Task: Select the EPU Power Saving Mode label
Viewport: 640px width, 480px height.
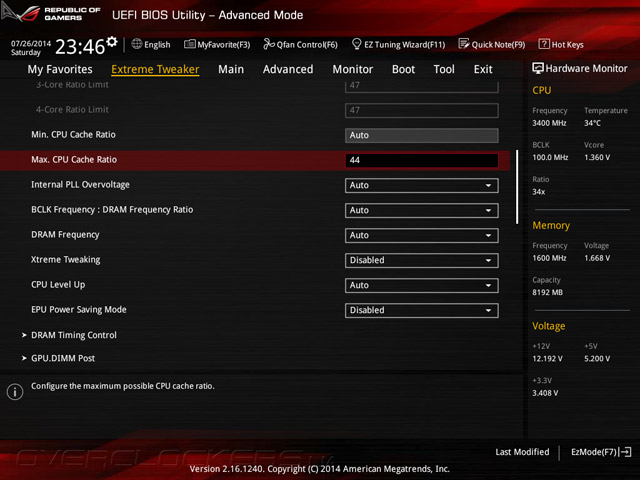Action: coord(79,309)
